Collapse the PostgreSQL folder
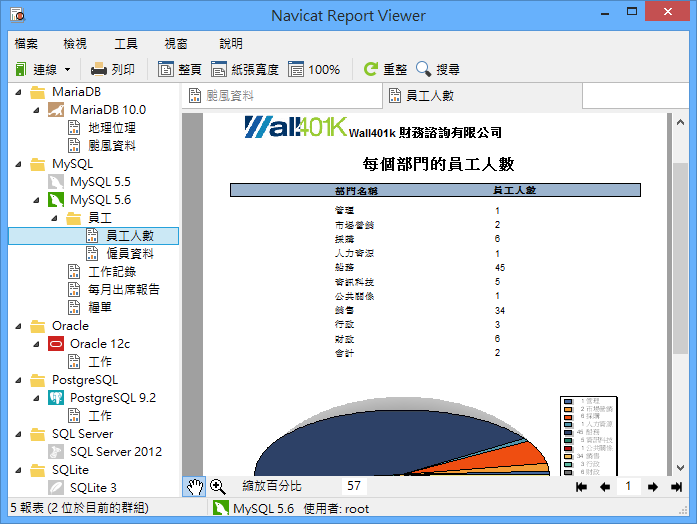697x524 pixels. pyautogui.click(x=18, y=380)
